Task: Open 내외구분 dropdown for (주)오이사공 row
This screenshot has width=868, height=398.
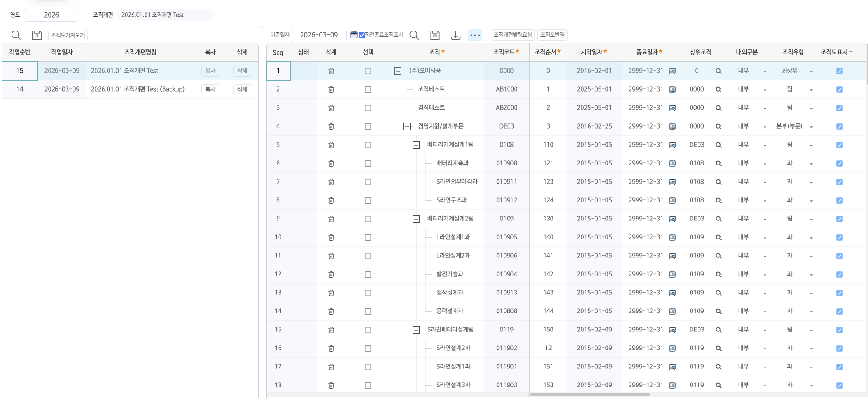Action: (765, 72)
